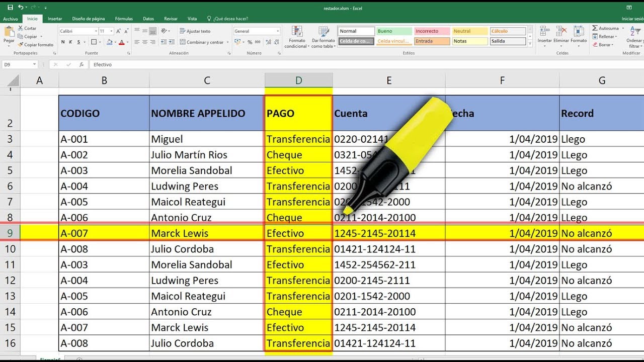Toggle underline S formatting
This screenshot has height=362, width=644.
pyautogui.click(x=78, y=42)
